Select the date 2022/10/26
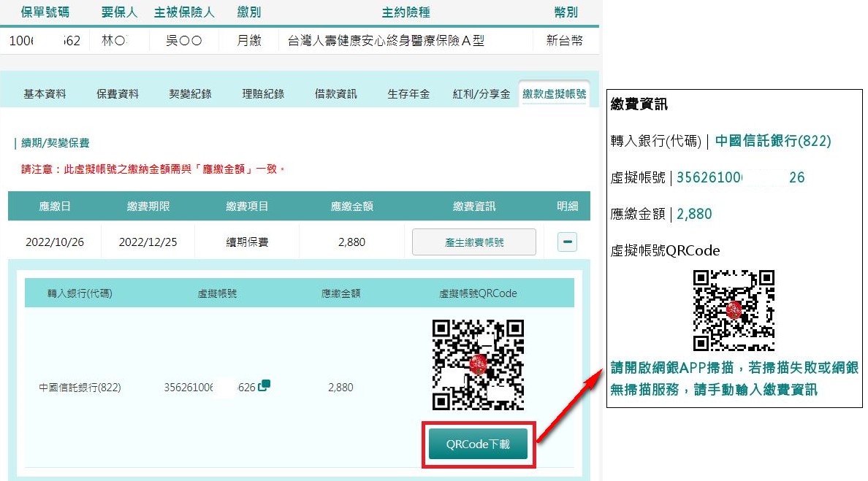 pyautogui.click(x=55, y=242)
